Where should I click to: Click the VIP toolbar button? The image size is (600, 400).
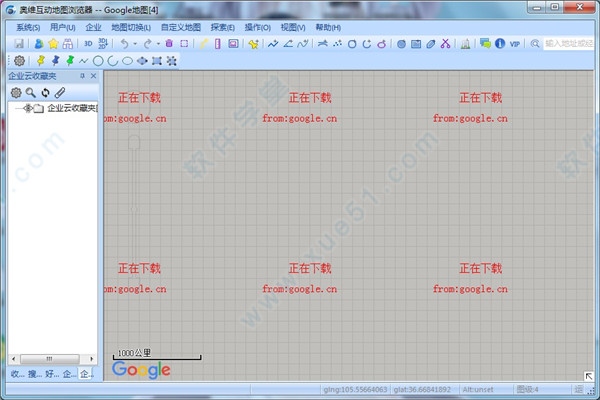(515, 44)
